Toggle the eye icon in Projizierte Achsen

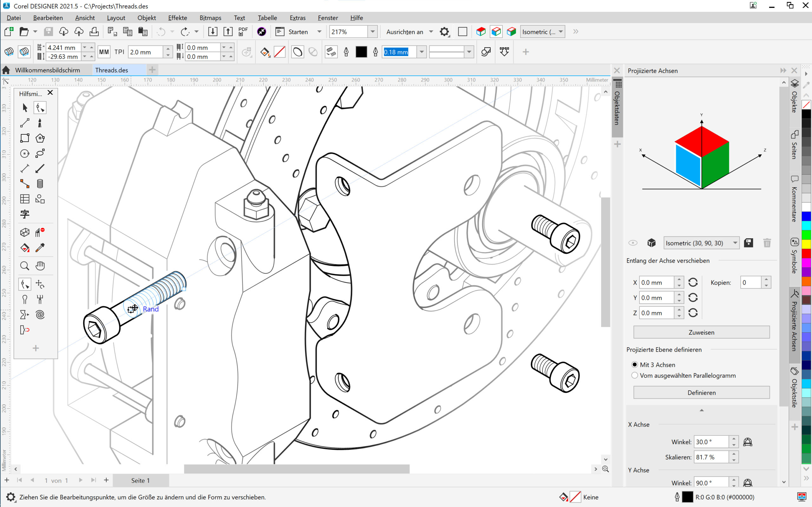point(633,242)
